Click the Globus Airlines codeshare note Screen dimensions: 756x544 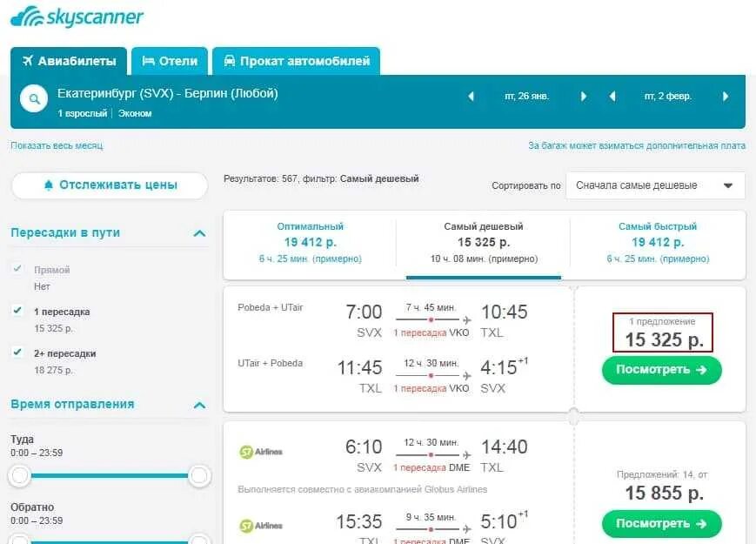click(x=363, y=489)
